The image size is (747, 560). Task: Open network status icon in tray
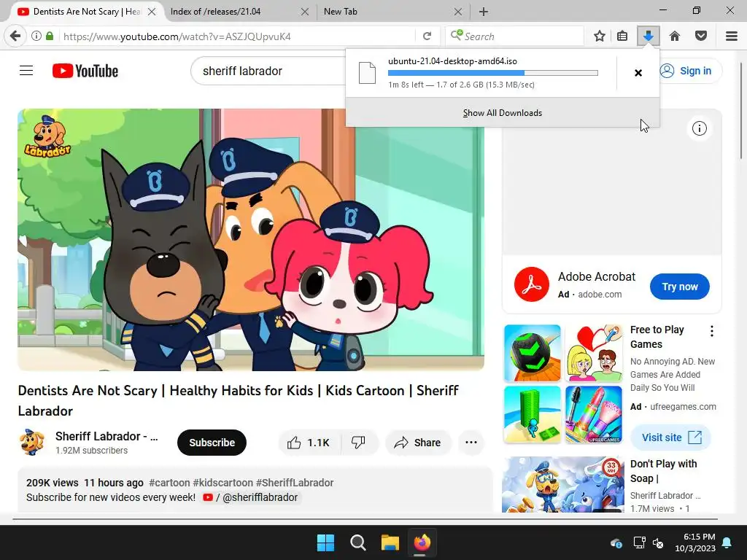coord(639,542)
